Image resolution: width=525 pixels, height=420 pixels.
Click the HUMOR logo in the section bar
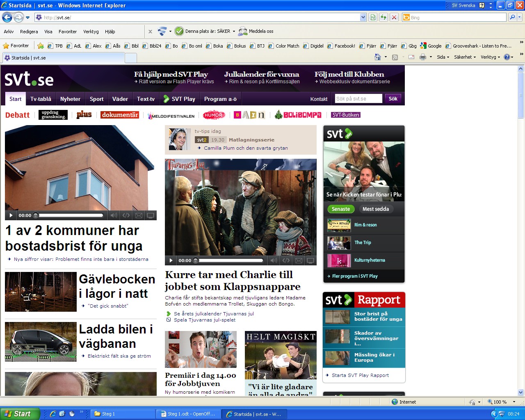click(214, 115)
